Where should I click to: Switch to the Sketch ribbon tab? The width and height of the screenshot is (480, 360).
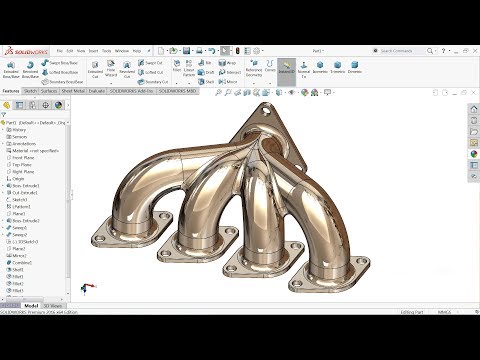coord(30,91)
